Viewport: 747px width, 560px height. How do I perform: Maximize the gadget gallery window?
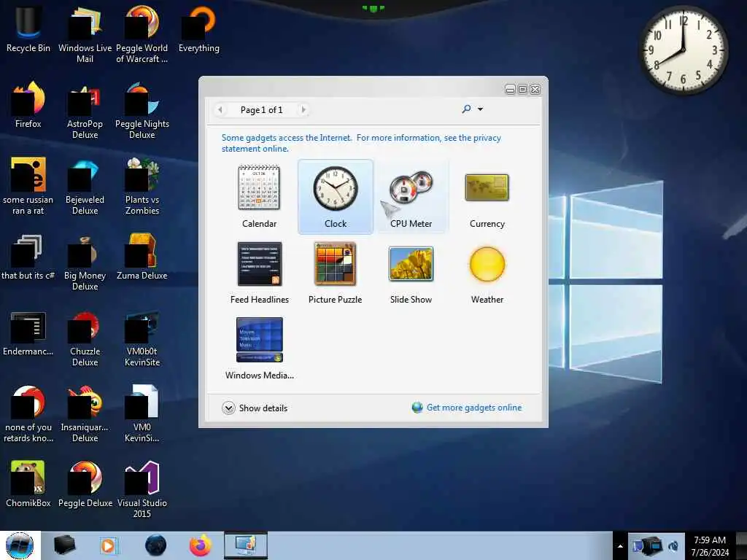point(522,90)
